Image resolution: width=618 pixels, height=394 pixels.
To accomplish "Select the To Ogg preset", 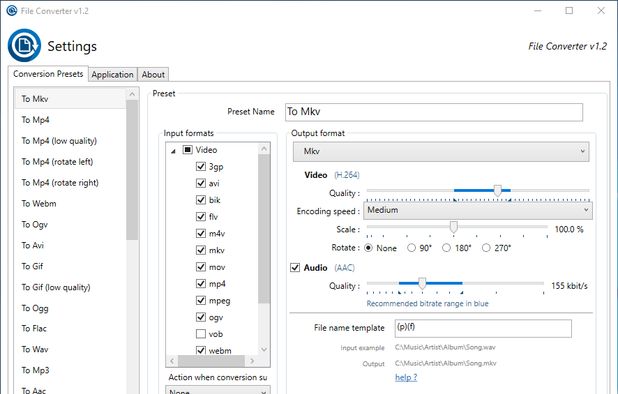I will click(70, 308).
